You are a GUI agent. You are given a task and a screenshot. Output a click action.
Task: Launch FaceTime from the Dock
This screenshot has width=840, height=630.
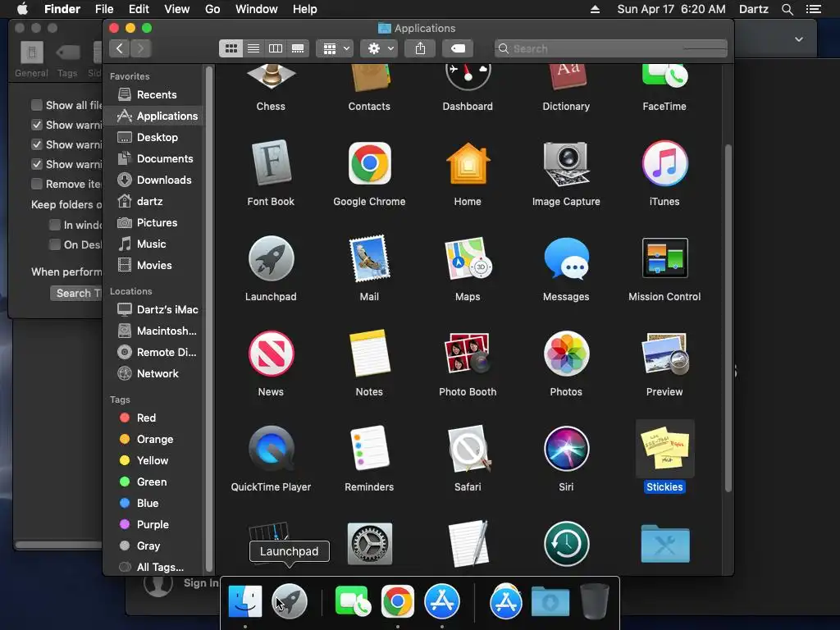point(353,601)
